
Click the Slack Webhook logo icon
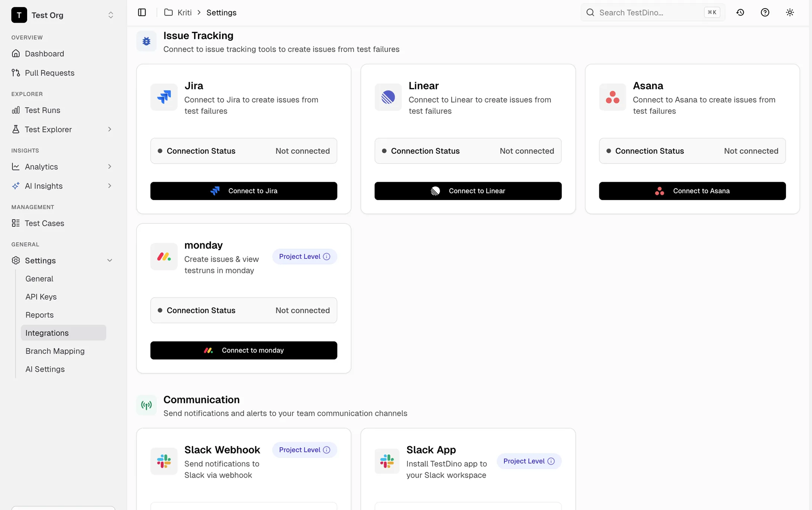pyautogui.click(x=164, y=461)
